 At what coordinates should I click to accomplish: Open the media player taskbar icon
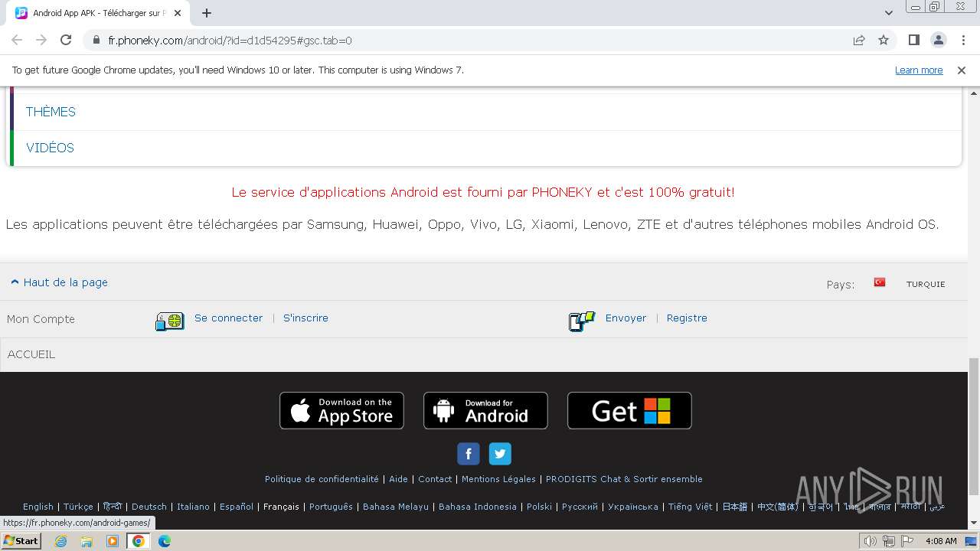113,541
